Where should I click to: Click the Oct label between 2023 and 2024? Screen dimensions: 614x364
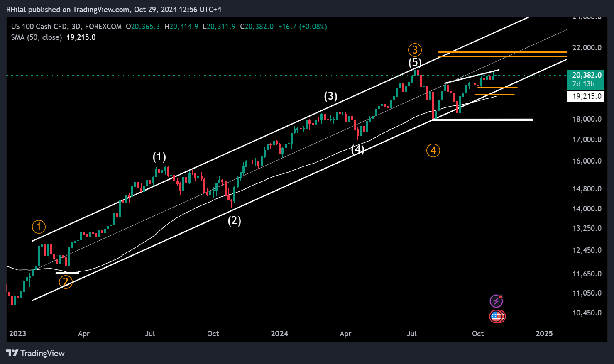213,334
